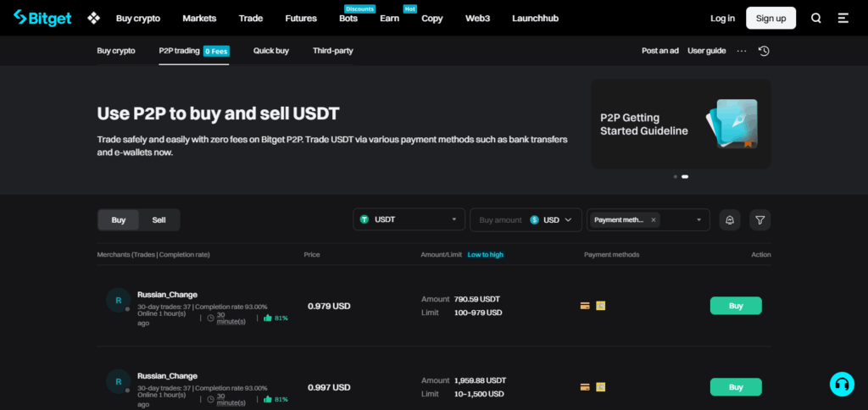The height and width of the screenshot is (410, 868).
Task: Click merchant name Russian_Change at 0.979 USD
Action: click(x=167, y=294)
